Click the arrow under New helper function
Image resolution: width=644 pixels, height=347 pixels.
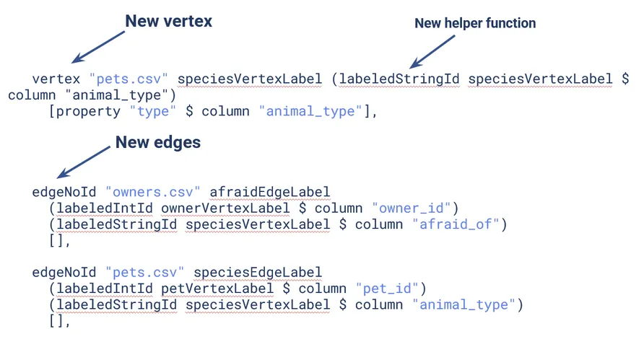432,52
